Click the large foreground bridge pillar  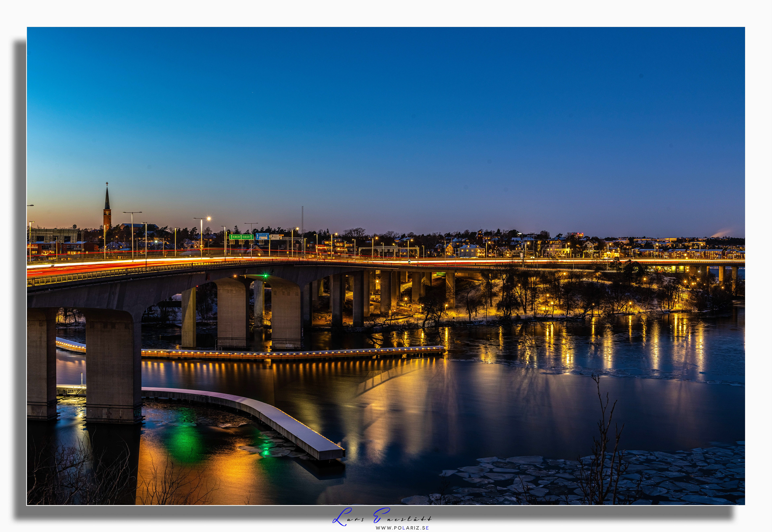coord(113,367)
